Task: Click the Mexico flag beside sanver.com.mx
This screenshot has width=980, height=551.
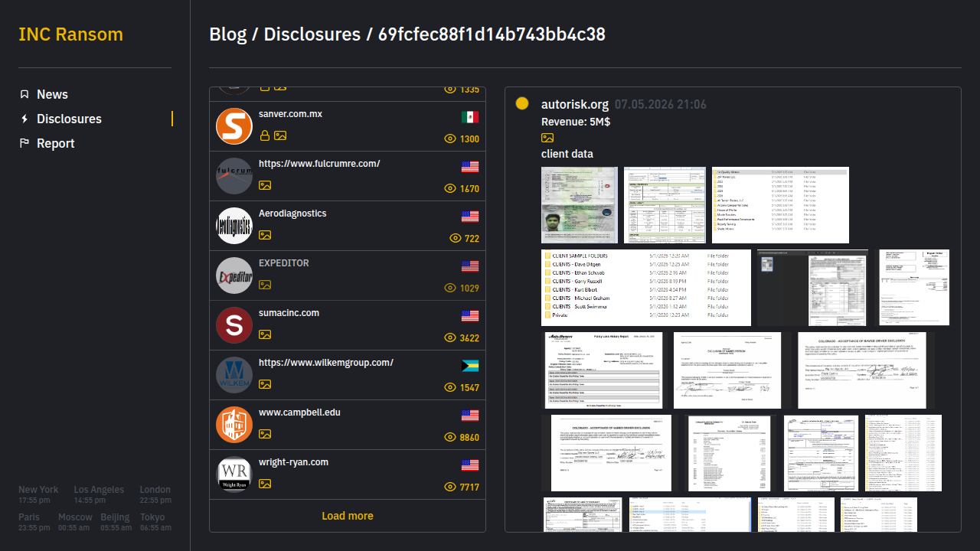Action: click(x=470, y=117)
